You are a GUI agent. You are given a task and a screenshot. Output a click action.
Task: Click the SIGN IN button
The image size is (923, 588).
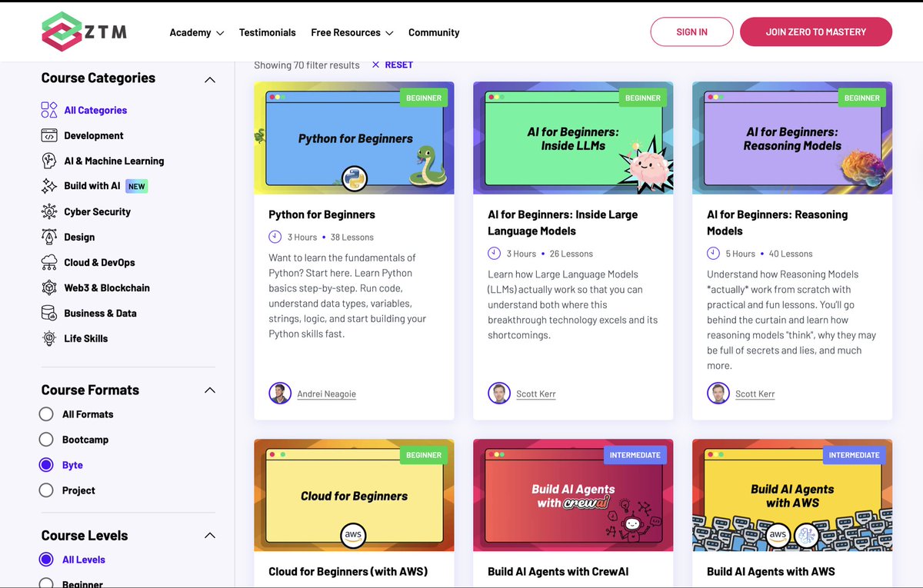[692, 32]
